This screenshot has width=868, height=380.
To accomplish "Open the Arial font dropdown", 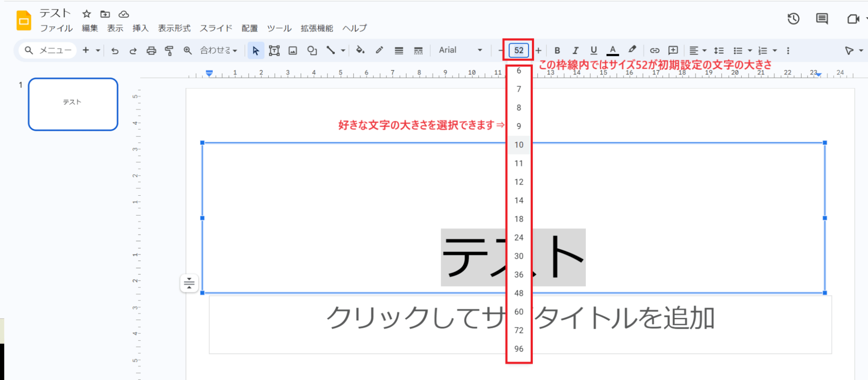I will pyautogui.click(x=460, y=50).
